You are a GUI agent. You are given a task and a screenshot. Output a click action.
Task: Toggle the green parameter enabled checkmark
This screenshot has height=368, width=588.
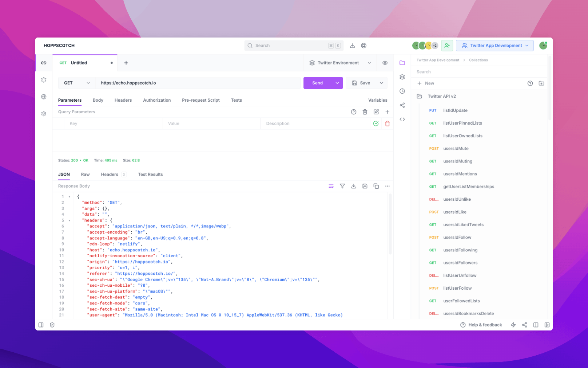[x=376, y=124]
